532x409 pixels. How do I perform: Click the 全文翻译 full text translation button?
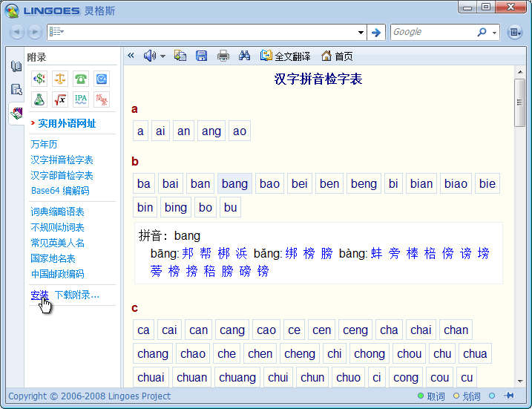point(286,56)
